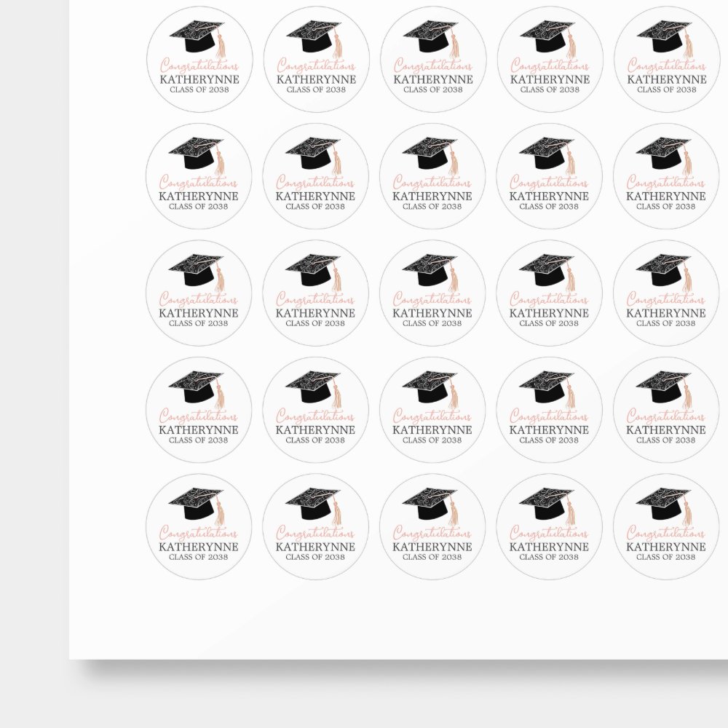This screenshot has width=728, height=728.
Task: Select the sticker in third row, first column
Action: coord(199,293)
